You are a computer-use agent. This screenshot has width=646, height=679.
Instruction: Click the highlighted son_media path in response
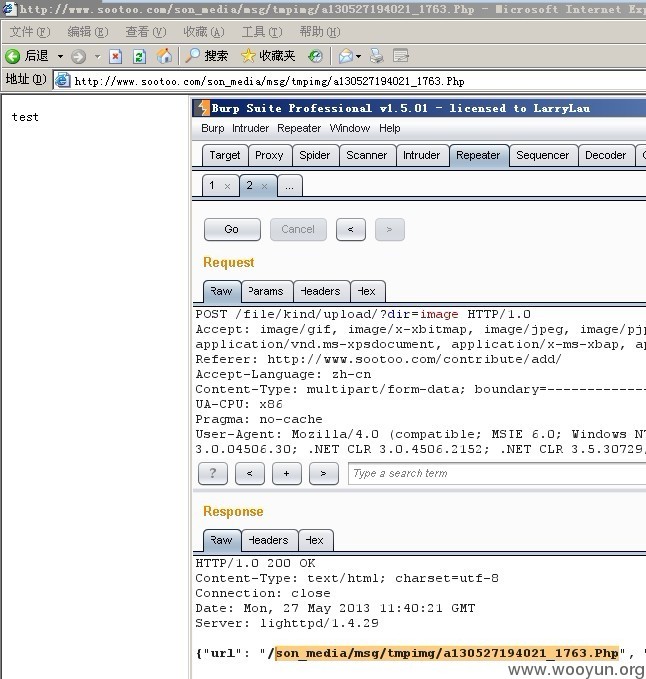[446, 653]
